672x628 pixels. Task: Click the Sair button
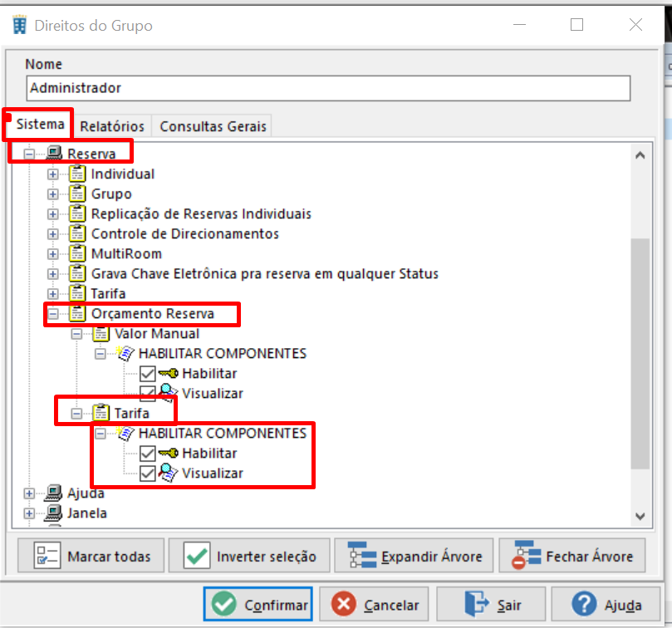(x=491, y=604)
